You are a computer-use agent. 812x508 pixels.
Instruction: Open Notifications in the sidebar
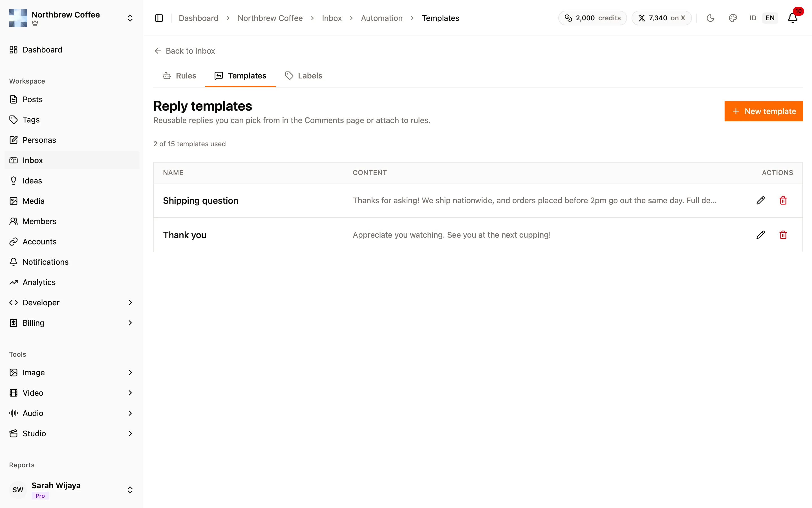point(72,262)
